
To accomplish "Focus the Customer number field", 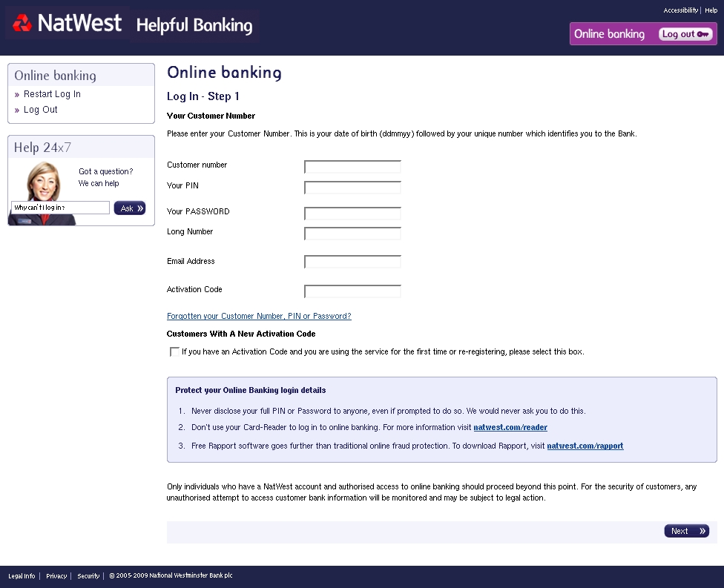I will coord(352,167).
